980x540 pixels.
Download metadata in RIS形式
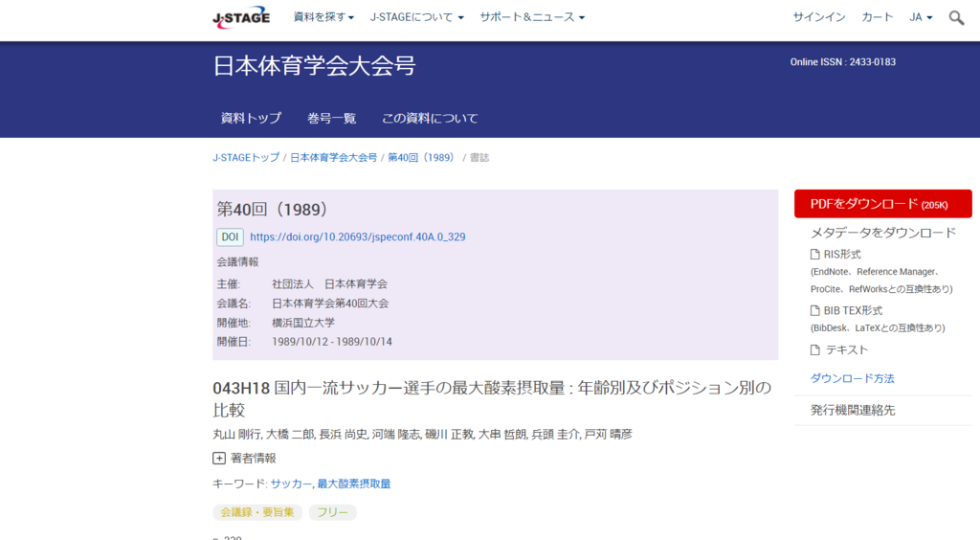click(x=842, y=255)
